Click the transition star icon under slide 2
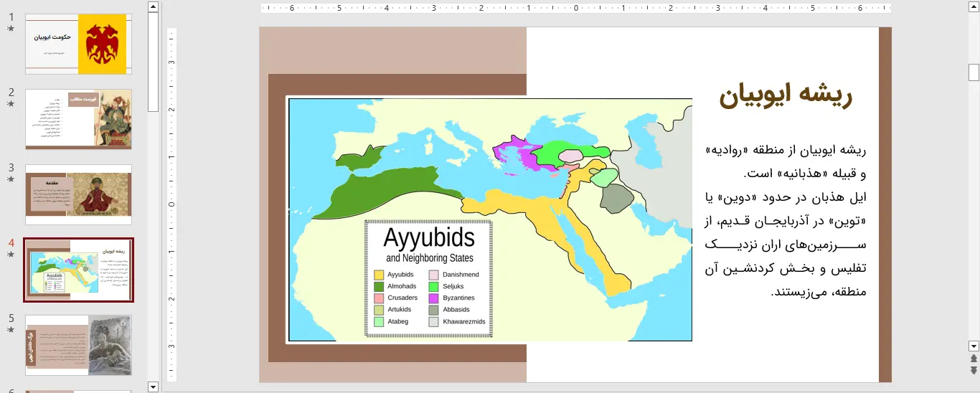This screenshot has width=980, height=393. click(x=11, y=104)
